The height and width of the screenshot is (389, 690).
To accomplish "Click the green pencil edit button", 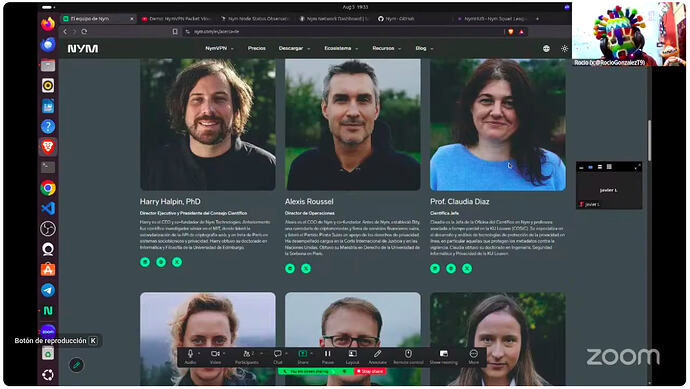I will [x=76, y=365].
